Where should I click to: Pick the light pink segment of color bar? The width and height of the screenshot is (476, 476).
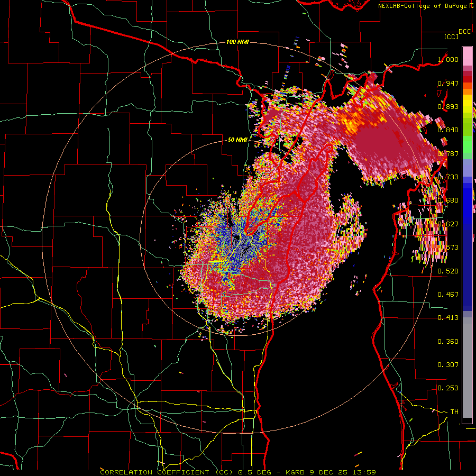(x=467, y=56)
